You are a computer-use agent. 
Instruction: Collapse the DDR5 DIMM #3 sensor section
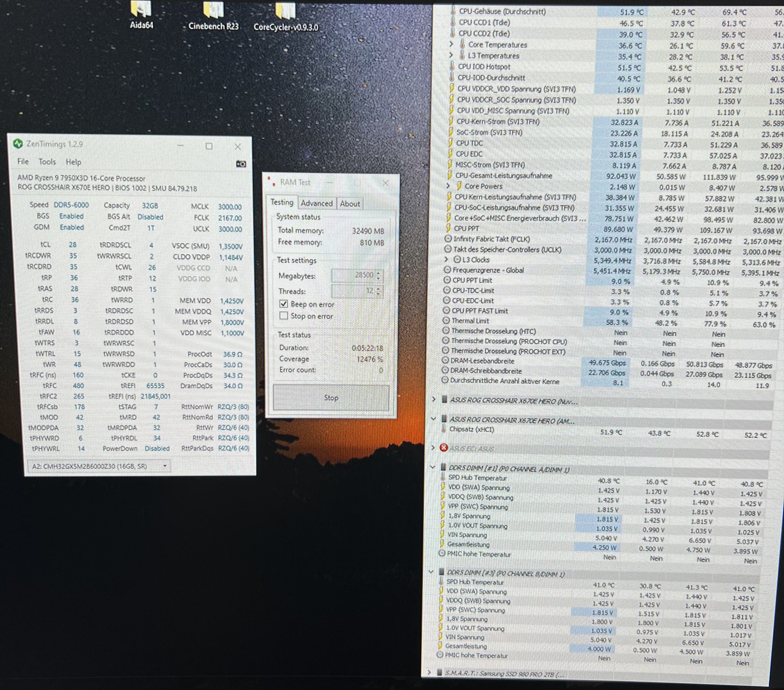[x=431, y=572]
